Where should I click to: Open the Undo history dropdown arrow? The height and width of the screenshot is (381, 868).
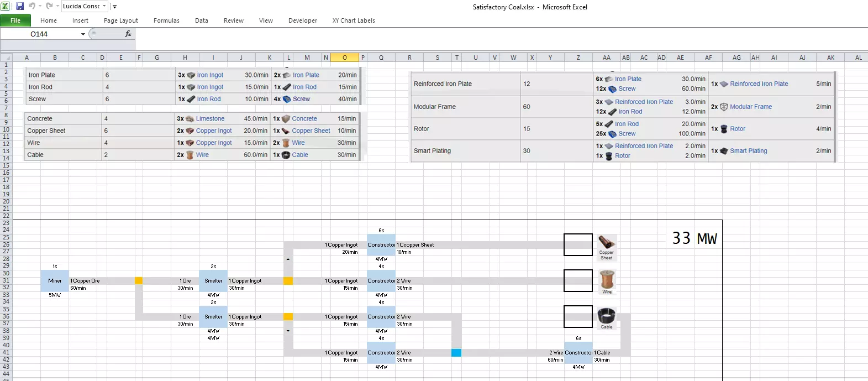[40, 7]
